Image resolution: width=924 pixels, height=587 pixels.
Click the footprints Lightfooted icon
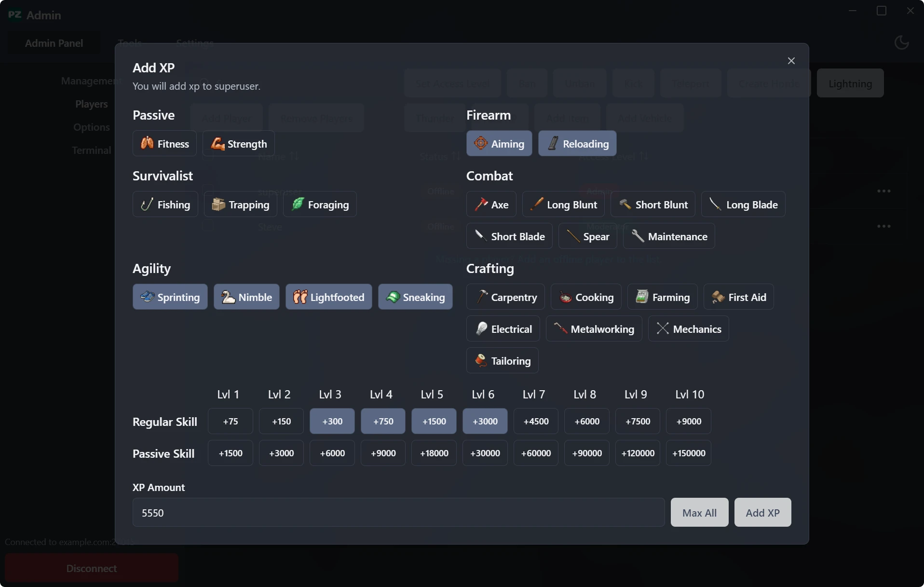(300, 297)
